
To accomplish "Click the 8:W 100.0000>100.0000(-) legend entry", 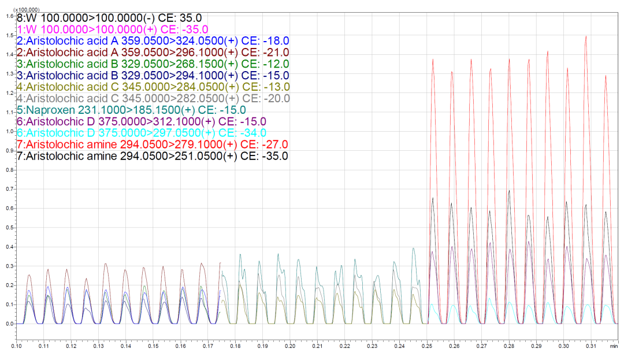I will click(x=109, y=18).
